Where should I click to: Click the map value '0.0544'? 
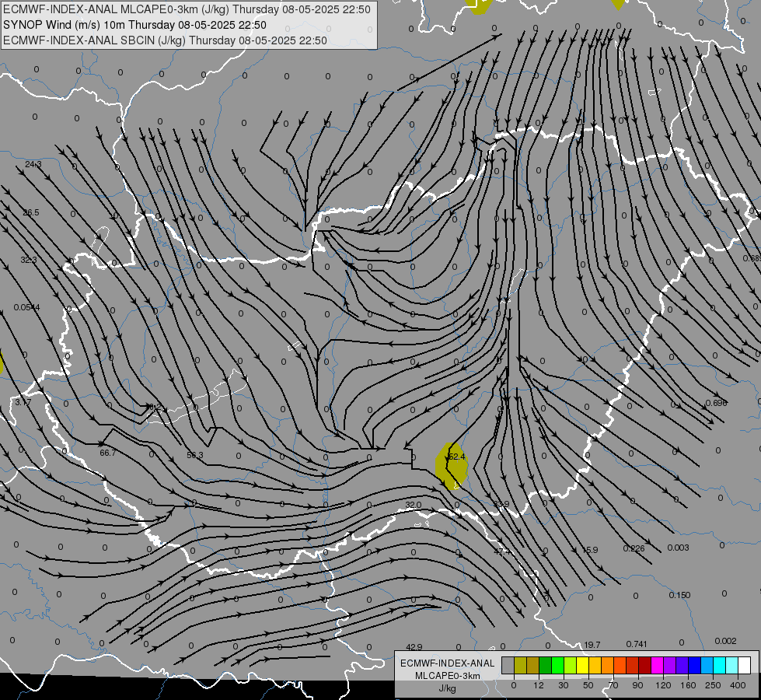pyautogui.click(x=26, y=307)
